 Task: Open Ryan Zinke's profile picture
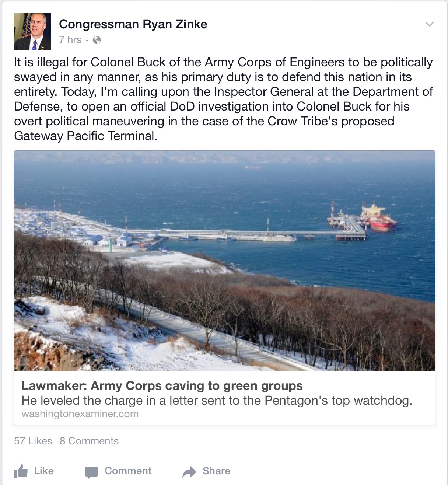[32, 32]
